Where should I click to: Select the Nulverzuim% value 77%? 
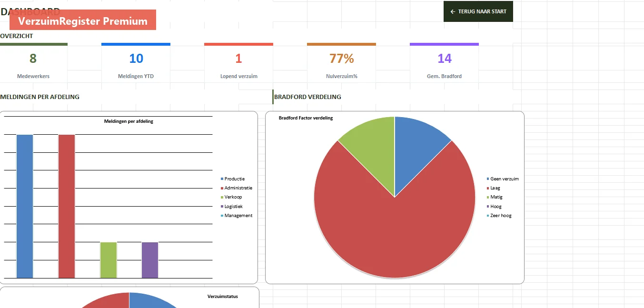[342, 59]
